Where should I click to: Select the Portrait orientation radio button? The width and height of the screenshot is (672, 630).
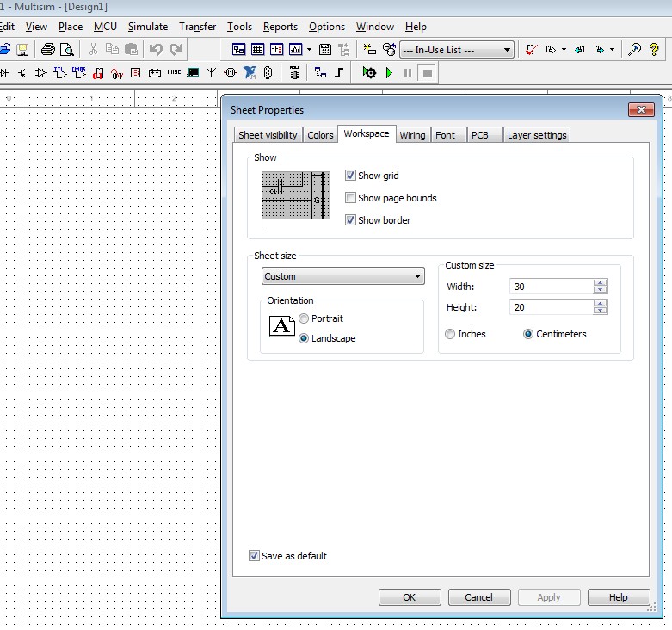304,318
